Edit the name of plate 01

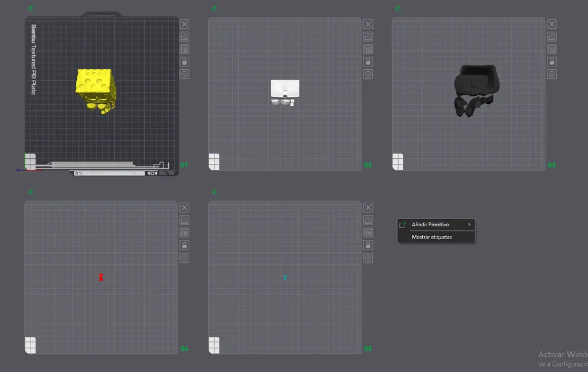click(31, 8)
